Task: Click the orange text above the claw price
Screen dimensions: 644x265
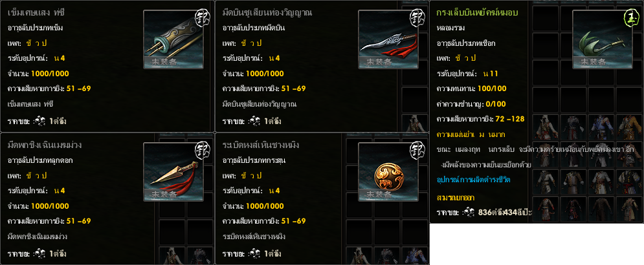Action: [x=456, y=198]
